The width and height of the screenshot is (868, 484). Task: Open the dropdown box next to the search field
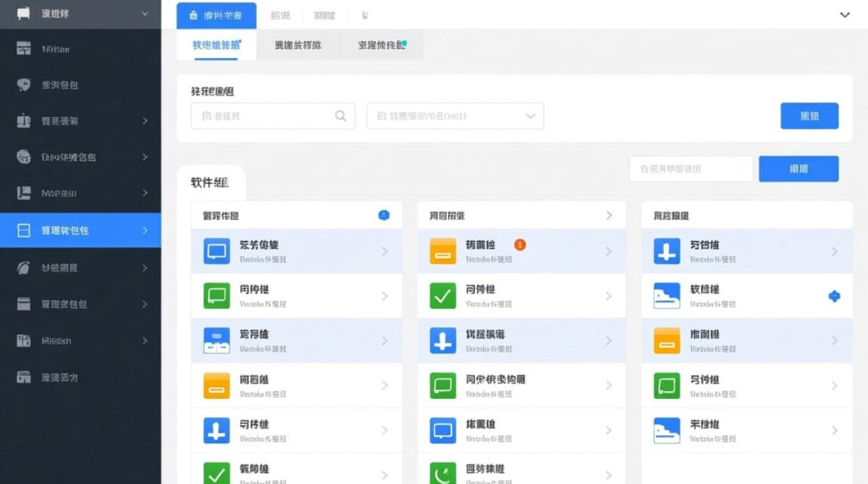[455, 116]
